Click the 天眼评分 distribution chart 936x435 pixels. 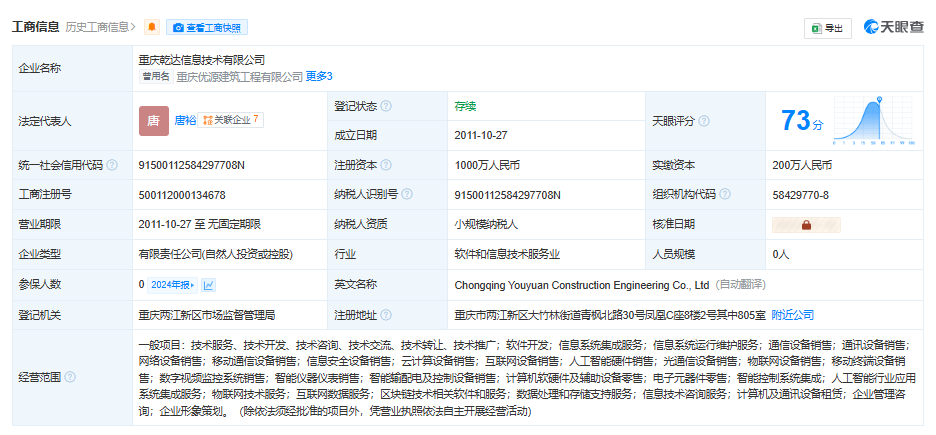coord(873,121)
